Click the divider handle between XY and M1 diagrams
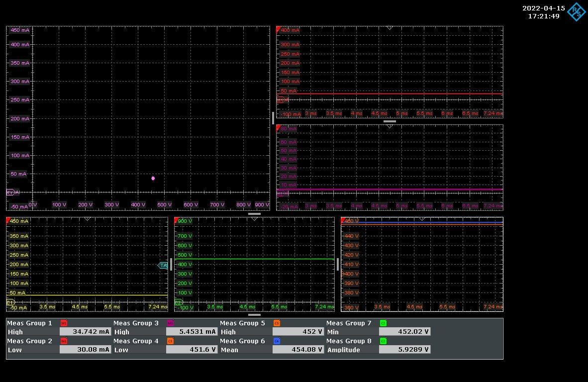Image resolution: width=588 pixels, height=382 pixels. click(273, 118)
